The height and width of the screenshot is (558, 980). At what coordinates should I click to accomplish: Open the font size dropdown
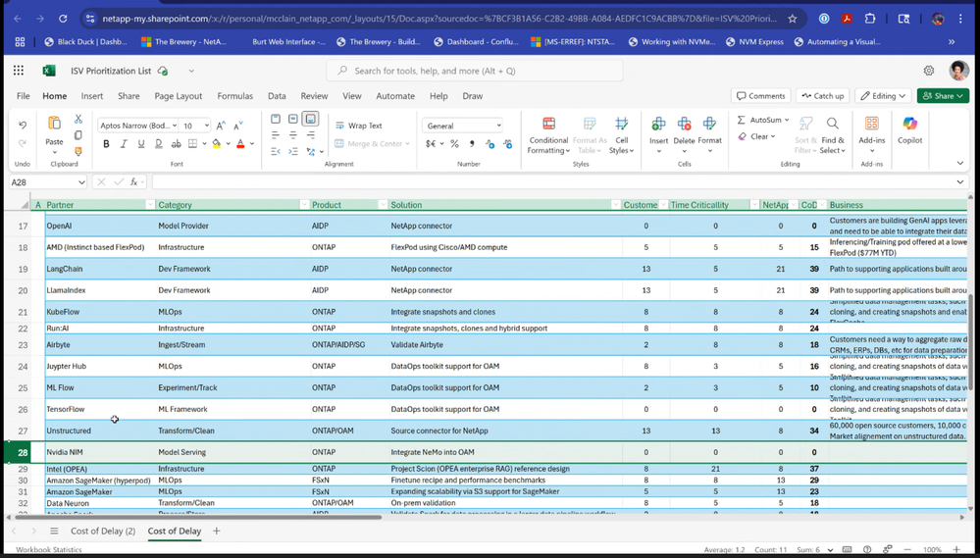pos(205,126)
